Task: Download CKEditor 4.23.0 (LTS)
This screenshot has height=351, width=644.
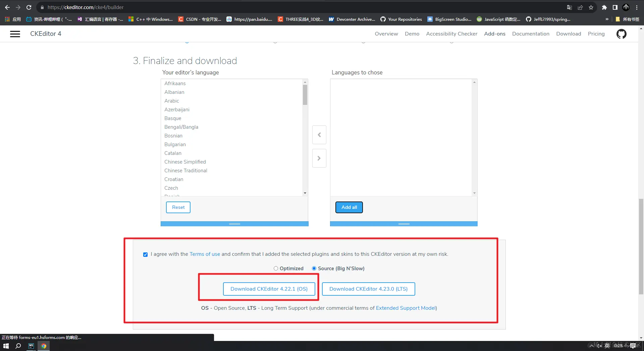Action: (x=368, y=289)
